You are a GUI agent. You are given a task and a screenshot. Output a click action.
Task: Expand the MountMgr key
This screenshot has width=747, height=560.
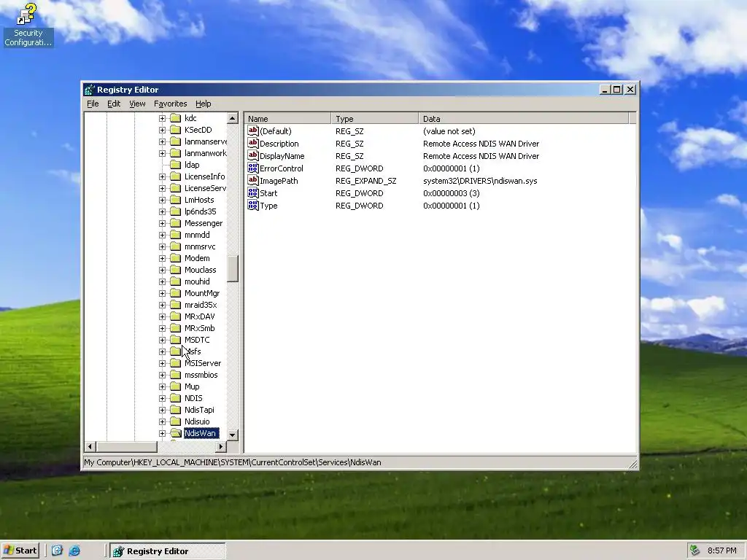pos(163,293)
